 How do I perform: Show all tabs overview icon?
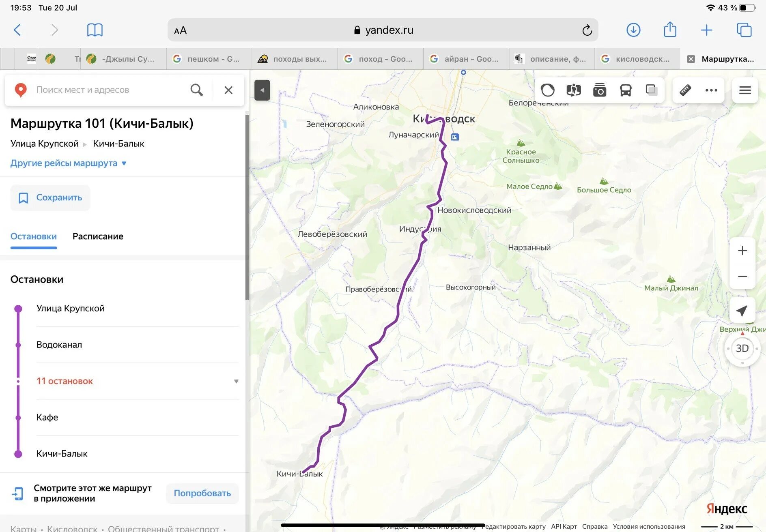[x=744, y=30]
